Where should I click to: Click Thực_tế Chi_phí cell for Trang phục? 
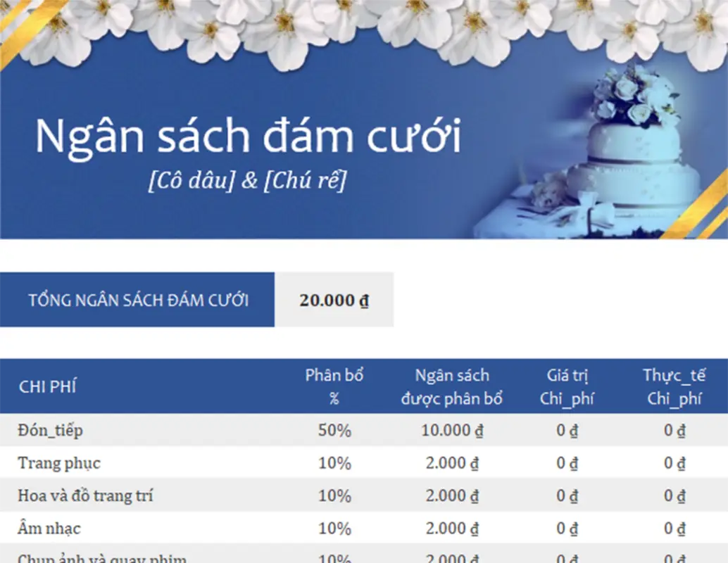[x=674, y=463]
